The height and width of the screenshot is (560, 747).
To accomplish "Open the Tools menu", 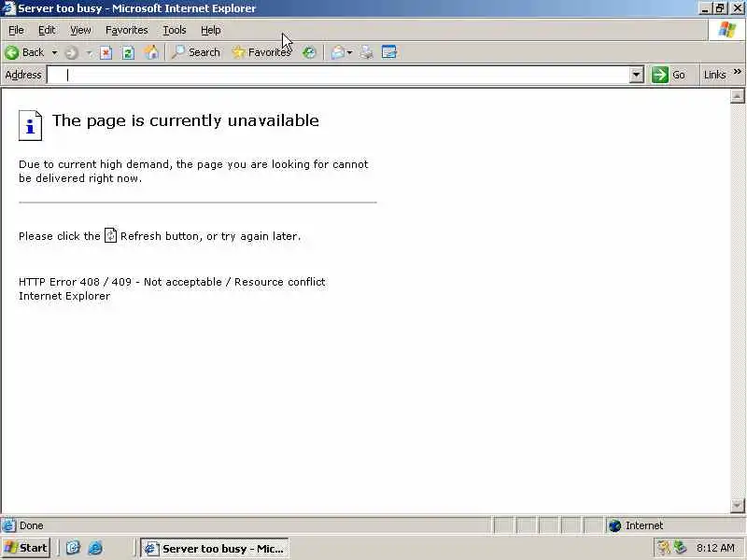I will coord(175,30).
